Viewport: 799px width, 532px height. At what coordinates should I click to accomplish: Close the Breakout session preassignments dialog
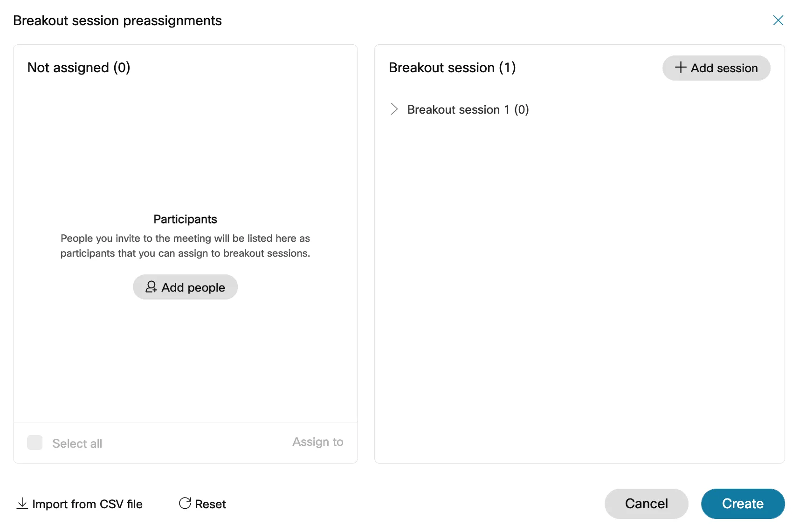point(778,20)
